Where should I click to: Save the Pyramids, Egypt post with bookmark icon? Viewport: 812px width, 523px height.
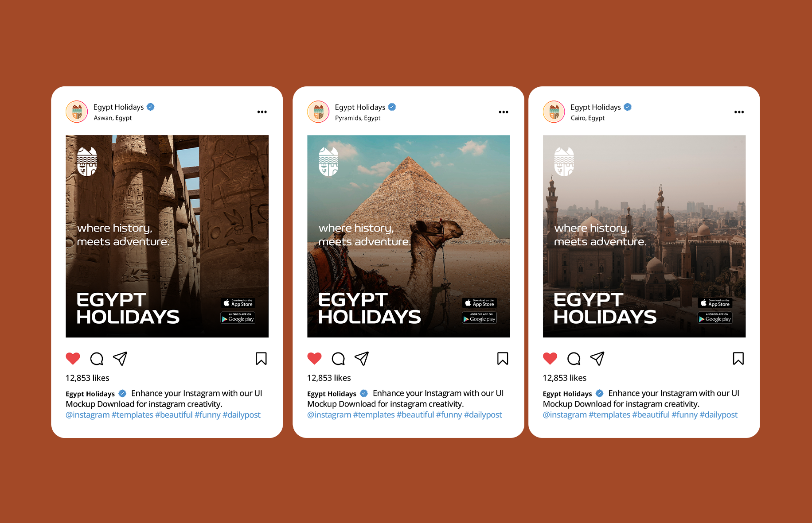click(x=503, y=358)
